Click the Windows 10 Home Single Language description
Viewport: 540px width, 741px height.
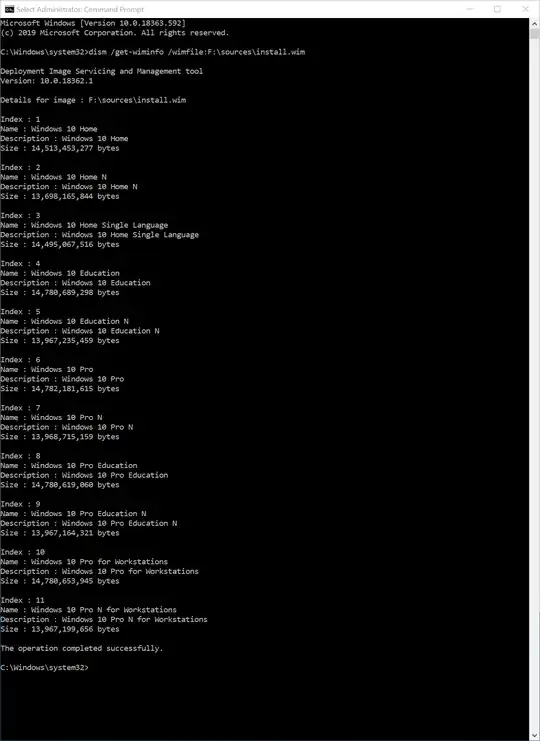click(99, 234)
